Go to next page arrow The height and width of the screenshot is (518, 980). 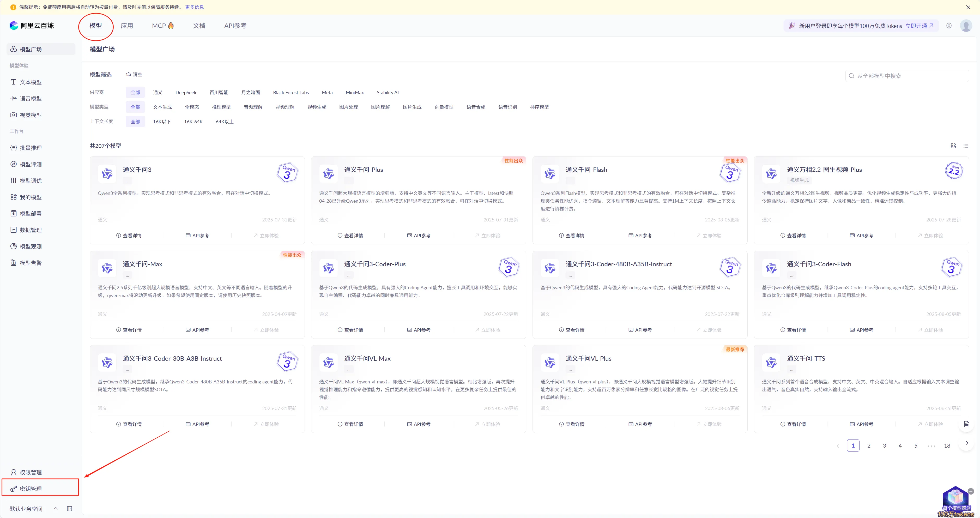tap(966, 443)
